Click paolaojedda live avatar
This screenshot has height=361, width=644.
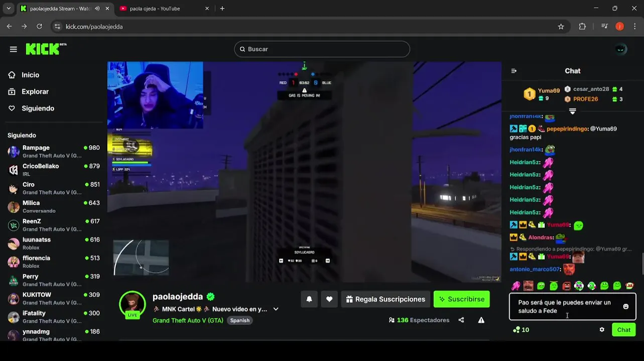pos(133,304)
